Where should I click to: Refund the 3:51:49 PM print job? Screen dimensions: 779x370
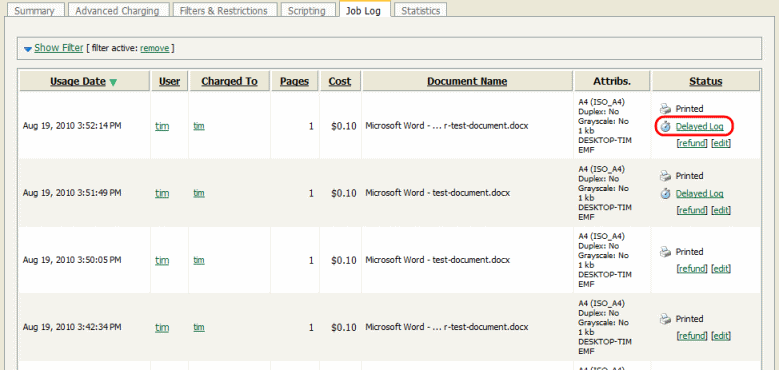click(x=692, y=211)
